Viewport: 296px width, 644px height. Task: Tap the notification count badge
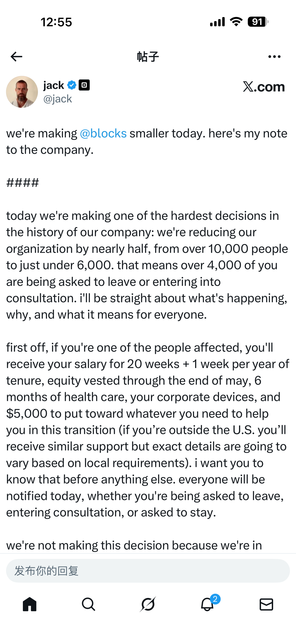215,599
